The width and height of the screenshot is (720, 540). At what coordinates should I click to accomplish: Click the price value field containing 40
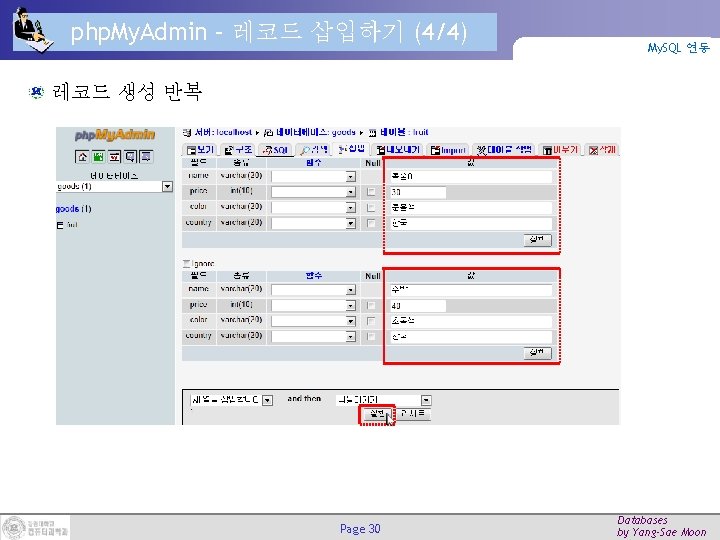coord(418,305)
